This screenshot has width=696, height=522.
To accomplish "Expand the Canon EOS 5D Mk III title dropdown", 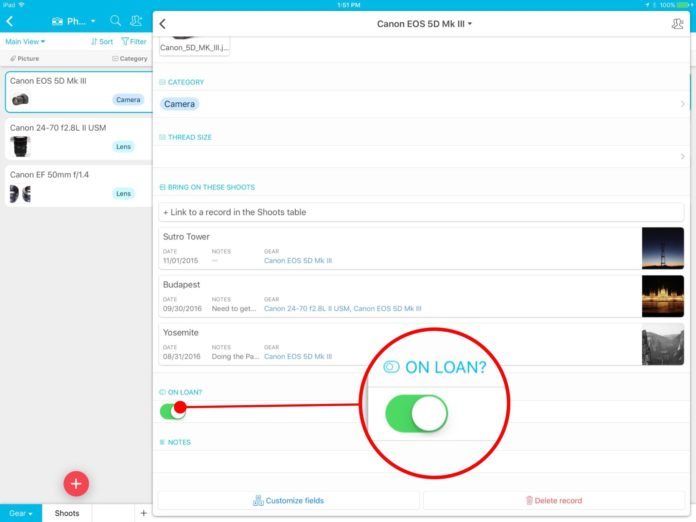I will click(x=424, y=24).
